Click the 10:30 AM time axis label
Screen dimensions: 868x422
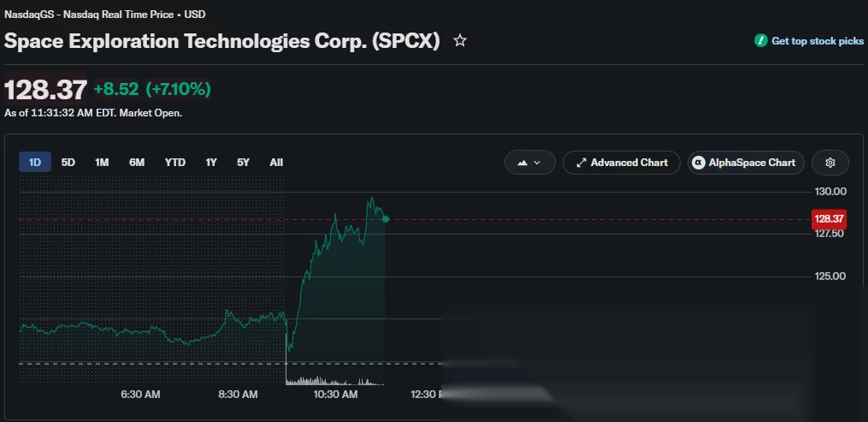click(335, 395)
